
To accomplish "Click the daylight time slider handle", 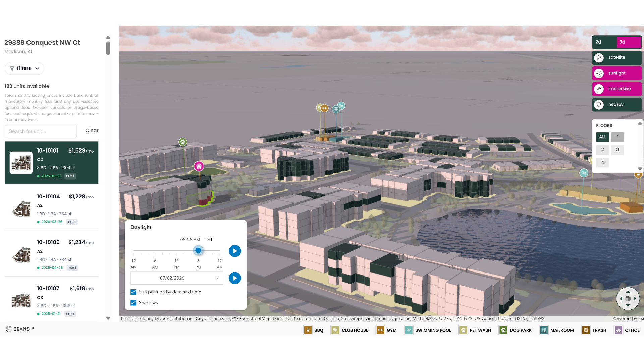I will point(198,250).
